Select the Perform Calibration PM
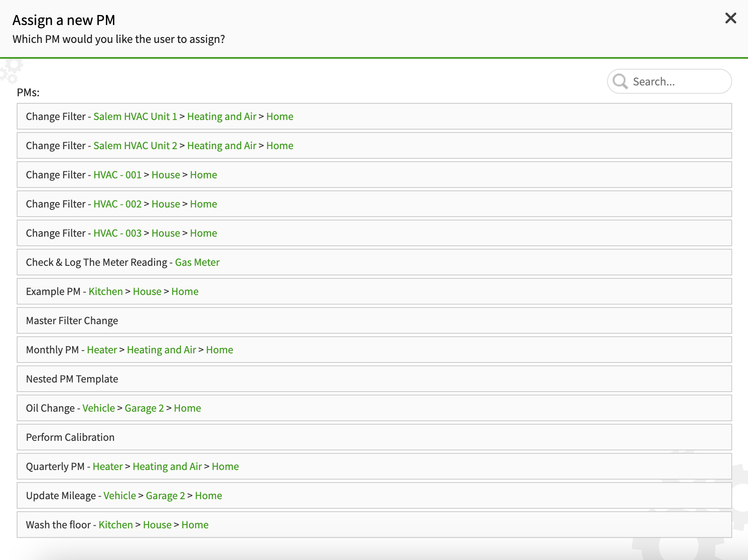Viewport: 748px width, 560px height. tap(70, 437)
